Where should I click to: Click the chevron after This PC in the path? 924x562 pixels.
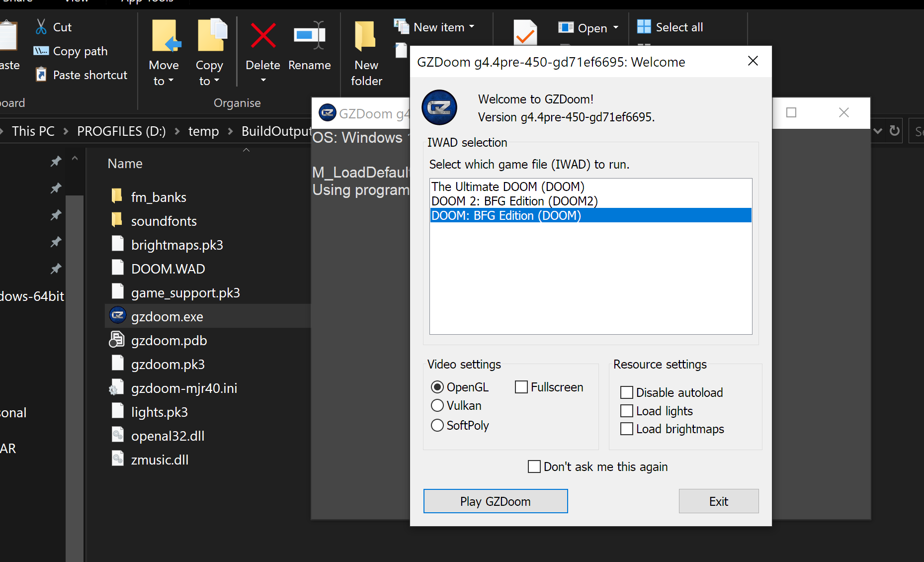pos(66,131)
